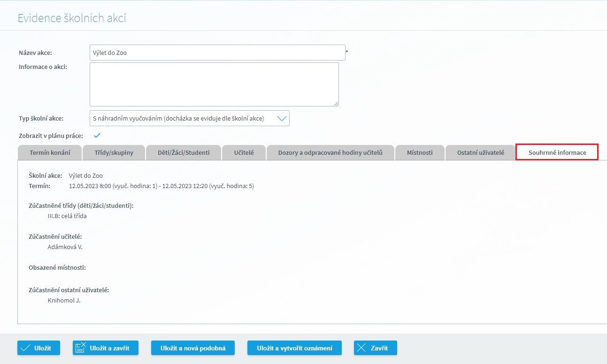Click the Zúčastnění učitelé label
The image size is (607, 364).
(55, 236)
